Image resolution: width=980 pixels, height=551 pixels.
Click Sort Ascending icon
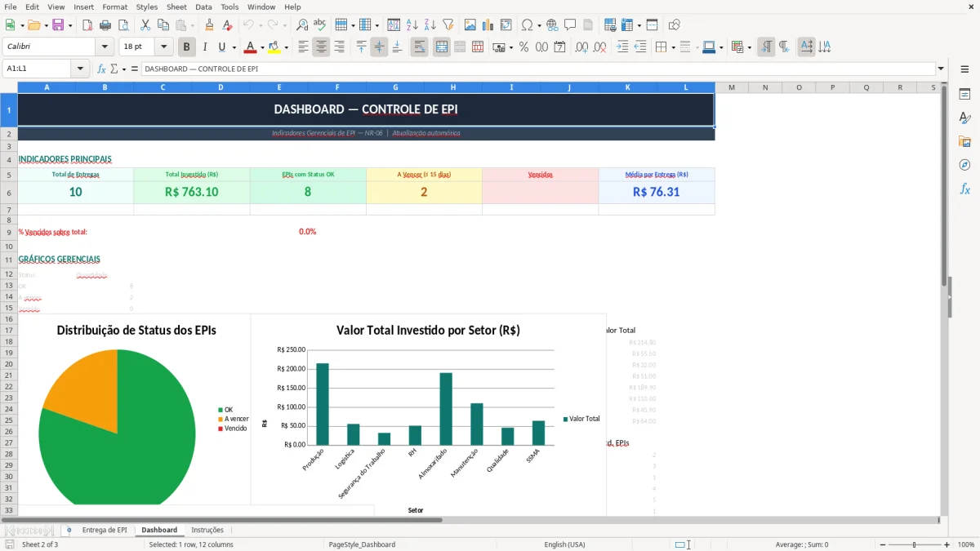[412, 25]
